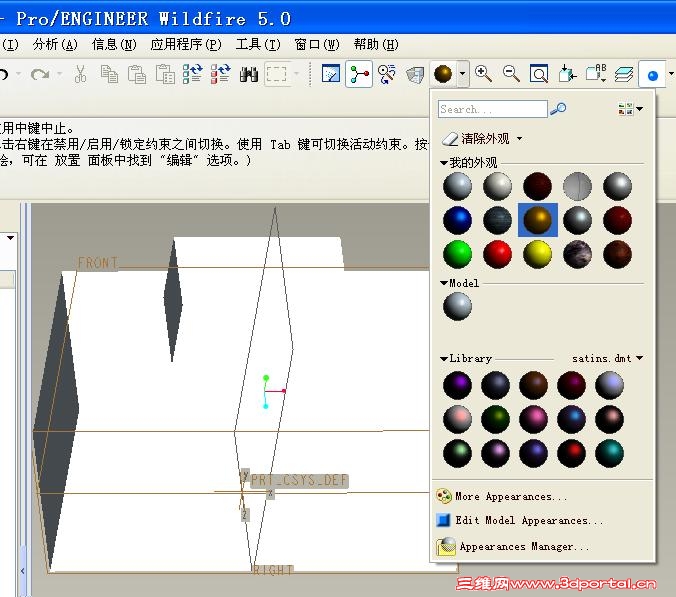Open the appearance gallery dropdown arrow
The height and width of the screenshot is (597, 676).
(462, 74)
